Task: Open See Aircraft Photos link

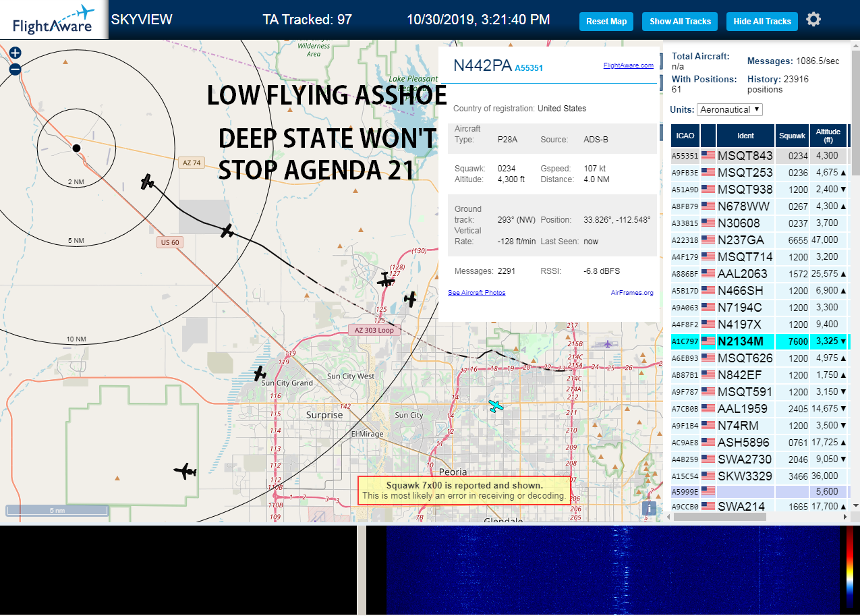Action: click(x=476, y=292)
